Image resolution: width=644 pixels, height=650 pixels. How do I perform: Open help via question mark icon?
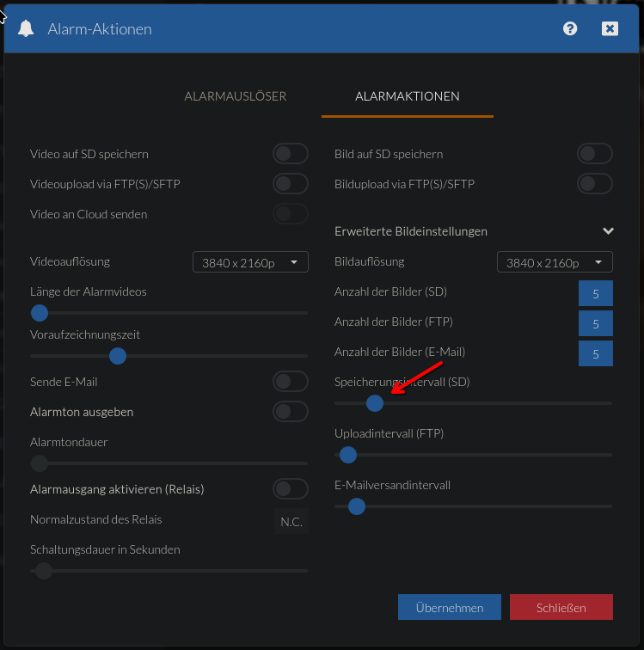[x=570, y=28]
